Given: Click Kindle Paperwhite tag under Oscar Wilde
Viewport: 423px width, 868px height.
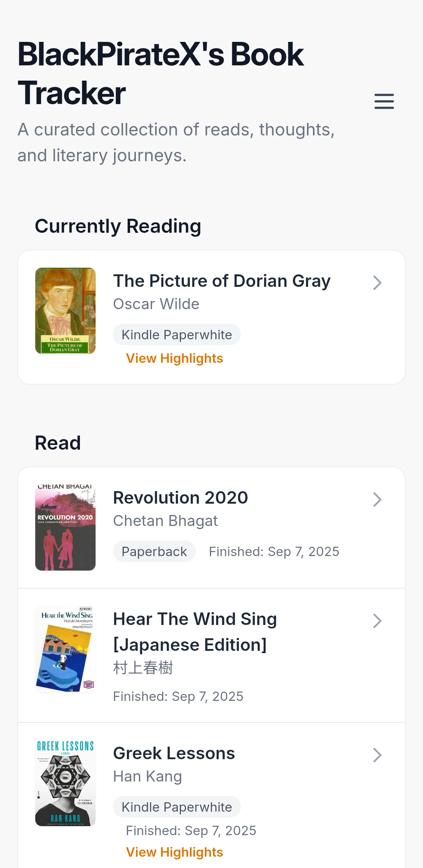Looking at the screenshot, I should pyautogui.click(x=177, y=335).
